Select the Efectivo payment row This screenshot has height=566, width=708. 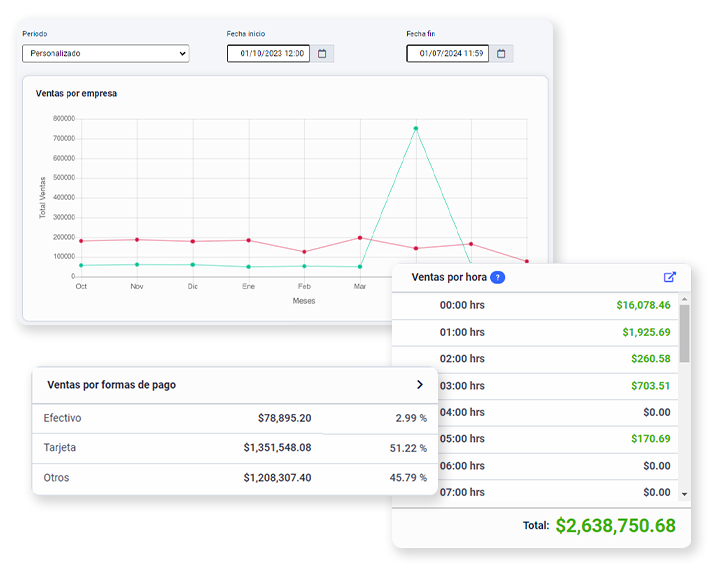(x=235, y=418)
